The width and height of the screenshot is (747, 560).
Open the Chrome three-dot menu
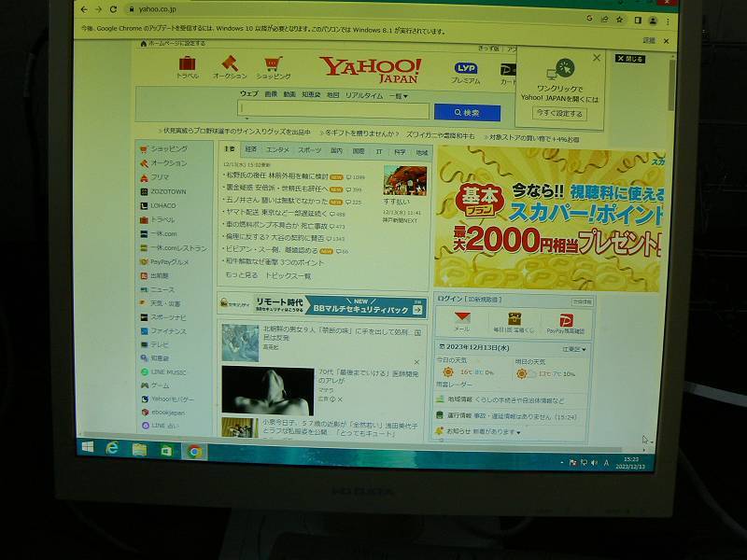[668, 21]
